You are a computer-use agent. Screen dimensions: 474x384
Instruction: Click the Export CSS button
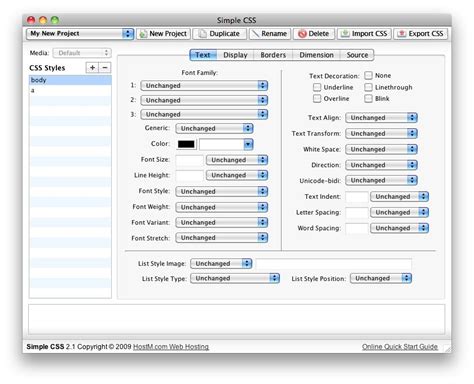click(421, 34)
